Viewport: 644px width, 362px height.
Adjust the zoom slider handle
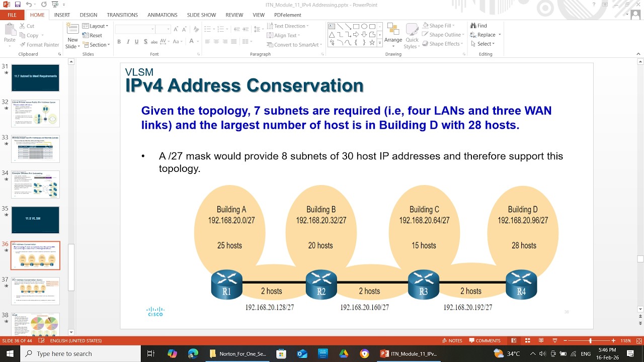[x=590, y=341]
